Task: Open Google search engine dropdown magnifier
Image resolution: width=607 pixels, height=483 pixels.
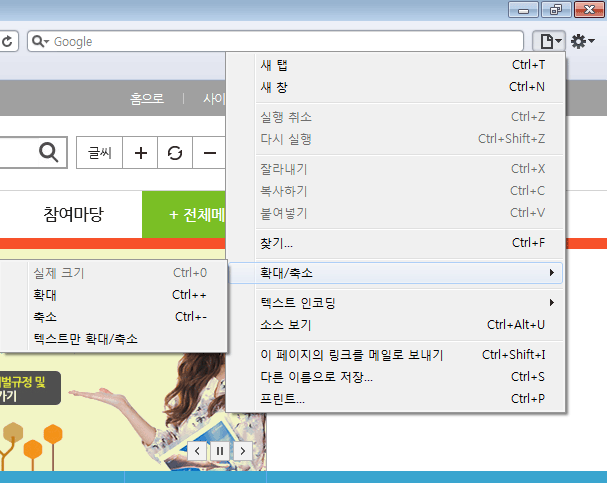Action: (41, 41)
